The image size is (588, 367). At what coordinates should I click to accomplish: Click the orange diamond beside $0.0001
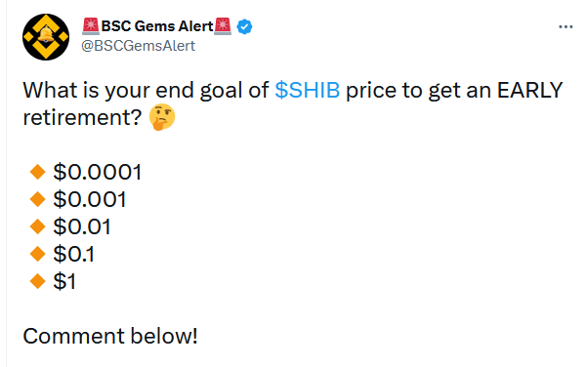(x=37, y=172)
